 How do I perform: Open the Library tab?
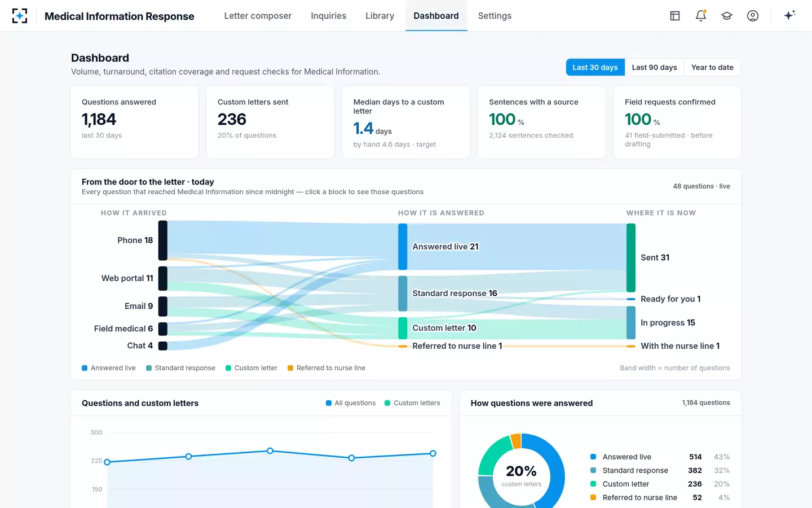coord(379,16)
